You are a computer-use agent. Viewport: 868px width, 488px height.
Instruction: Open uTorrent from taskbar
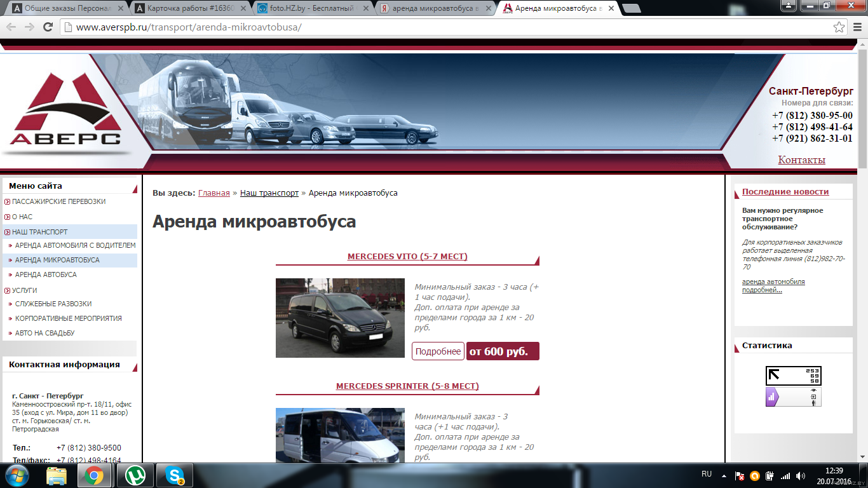(x=135, y=476)
